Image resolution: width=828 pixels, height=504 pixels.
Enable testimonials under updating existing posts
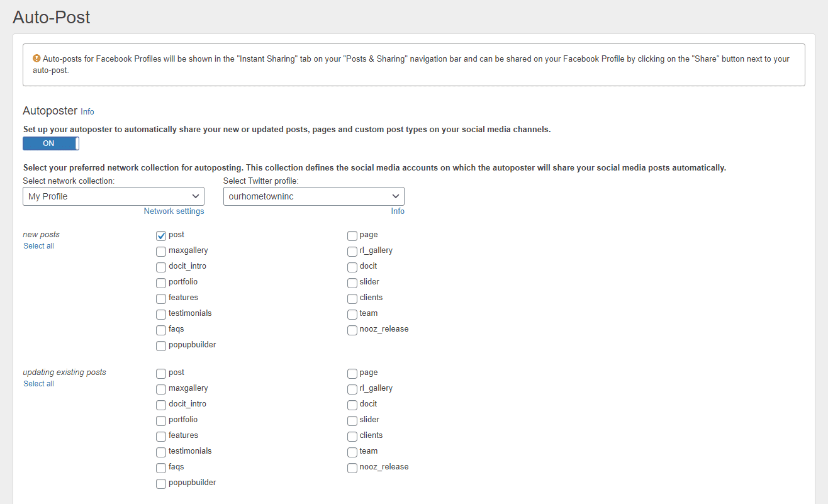[161, 452]
